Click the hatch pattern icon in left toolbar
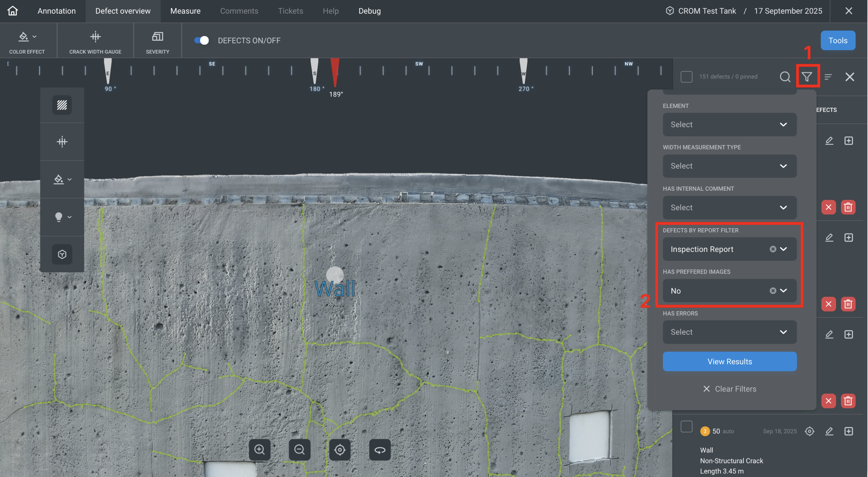868x477 pixels. point(62,105)
